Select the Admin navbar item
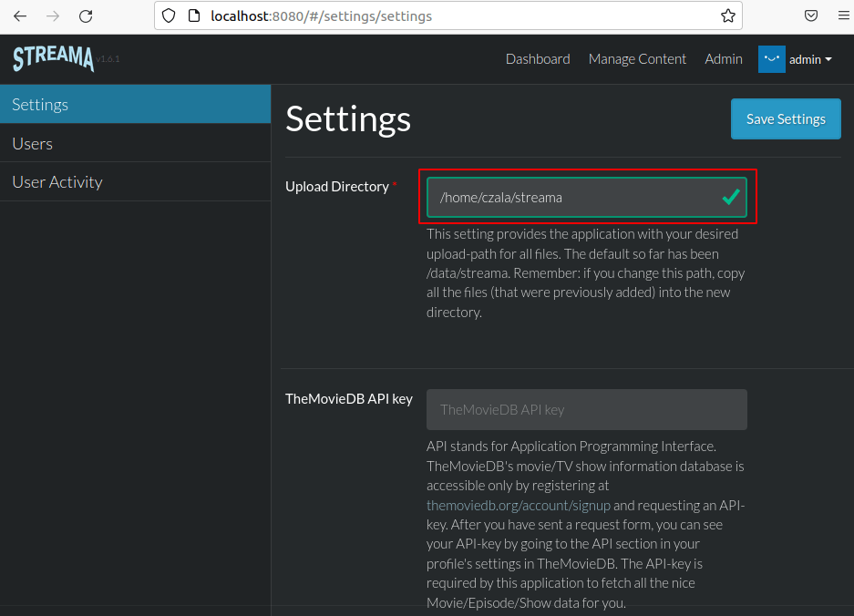854x616 pixels. (724, 59)
